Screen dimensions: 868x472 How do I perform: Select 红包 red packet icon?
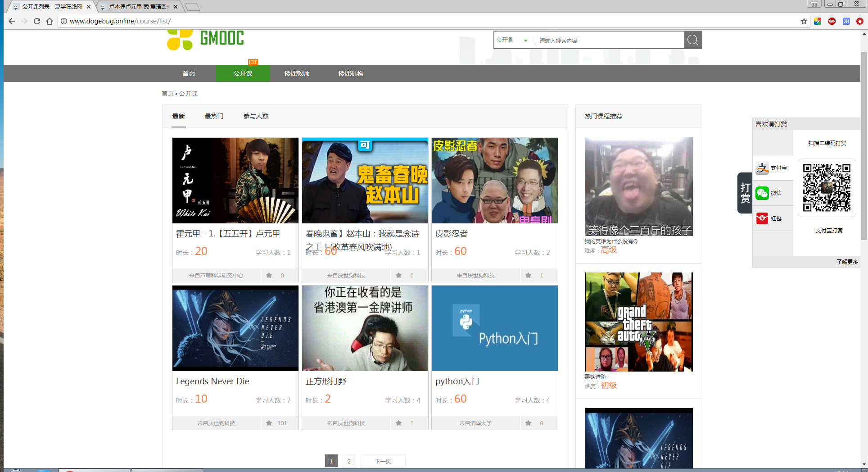tap(762, 218)
